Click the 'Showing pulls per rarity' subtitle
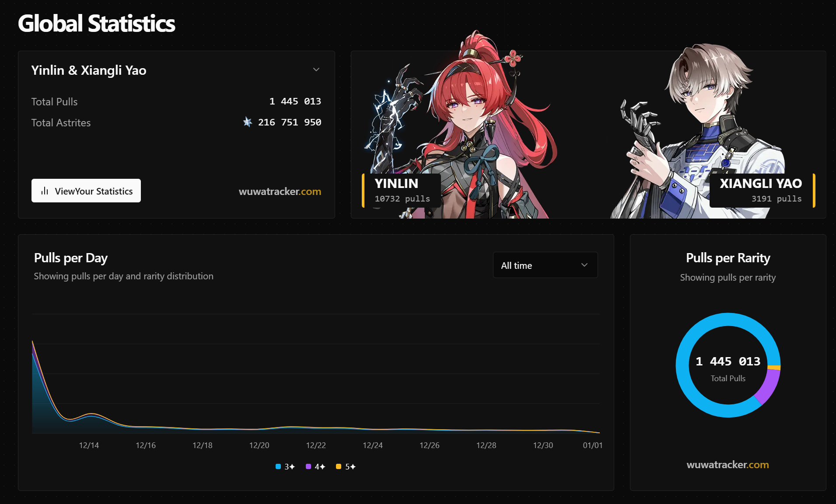Screen dimensions: 836x504 click(x=728, y=278)
